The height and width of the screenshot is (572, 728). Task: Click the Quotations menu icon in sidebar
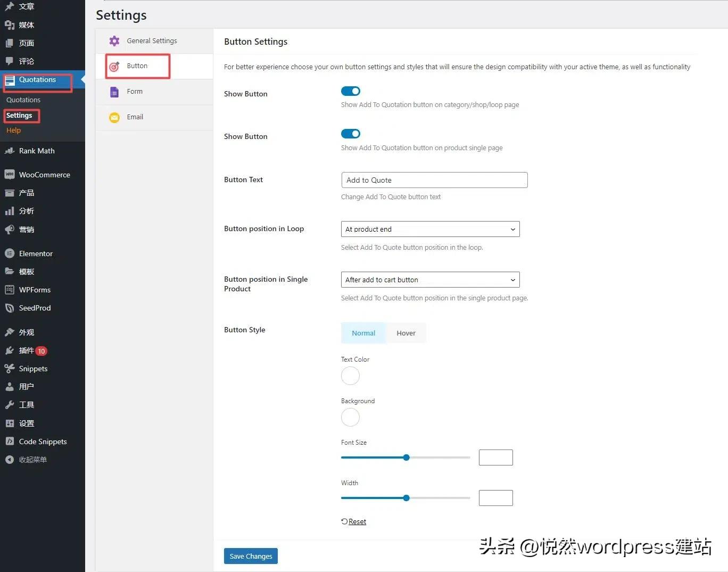10,80
